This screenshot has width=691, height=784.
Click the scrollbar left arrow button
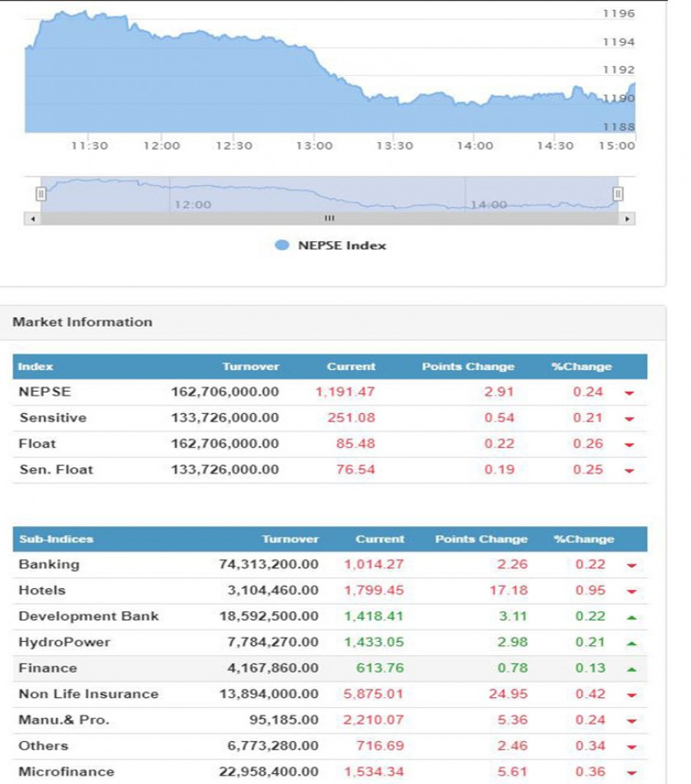31,219
